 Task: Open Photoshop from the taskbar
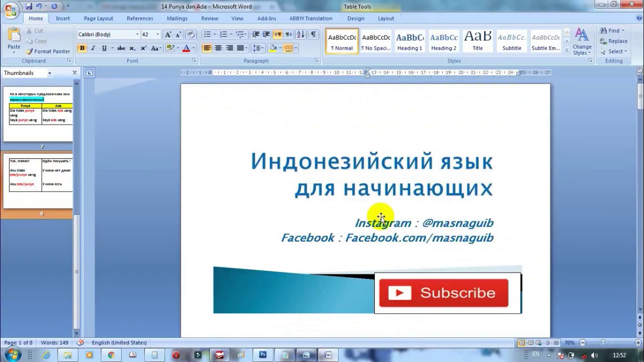(263, 355)
